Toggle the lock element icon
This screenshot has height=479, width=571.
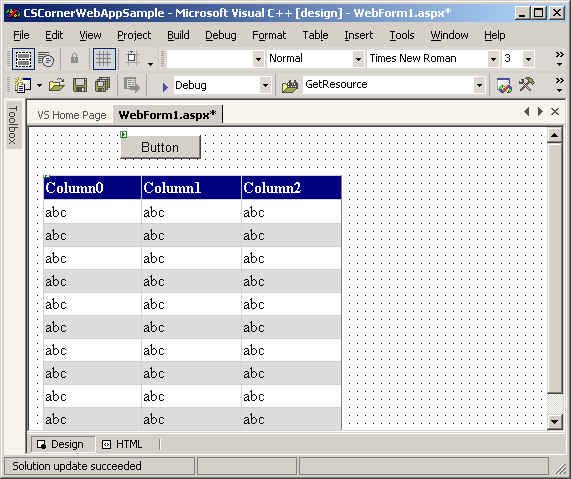pos(75,58)
